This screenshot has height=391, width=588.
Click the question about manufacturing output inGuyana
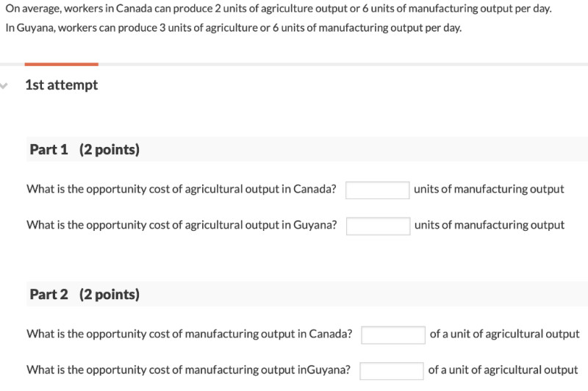[189, 370]
